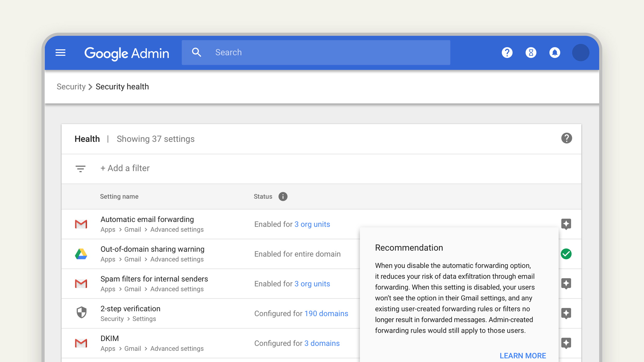Image resolution: width=644 pixels, height=362 pixels.
Task: Click Gmail icon for Spam filters row
Action: pos(81,283)
